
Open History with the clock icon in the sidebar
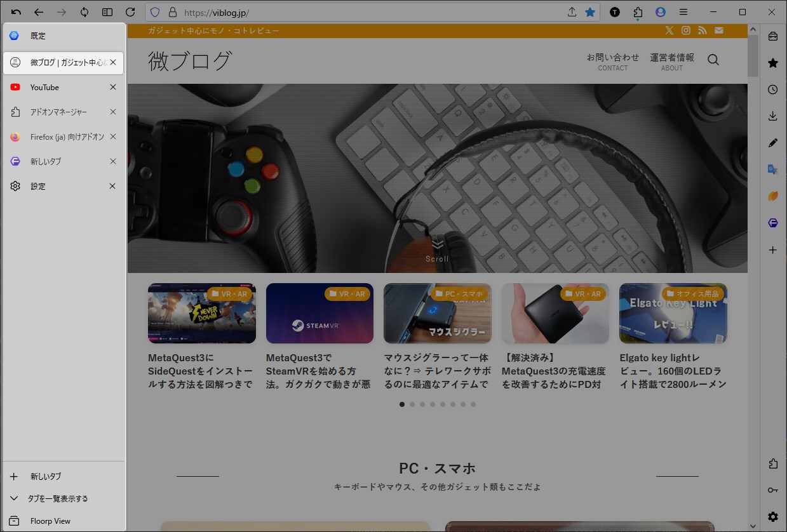click(772, 90)
